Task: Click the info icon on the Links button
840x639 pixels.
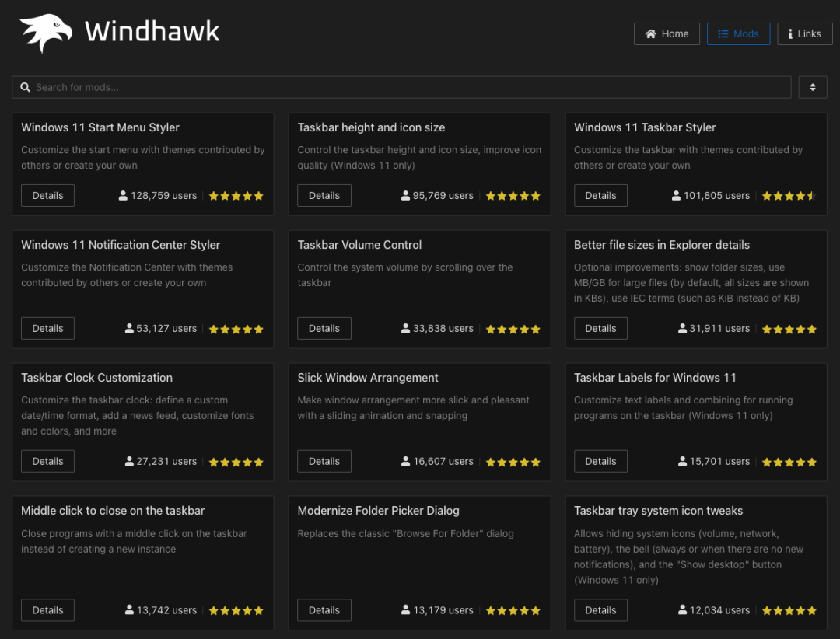Action: [x=791, y=33]
